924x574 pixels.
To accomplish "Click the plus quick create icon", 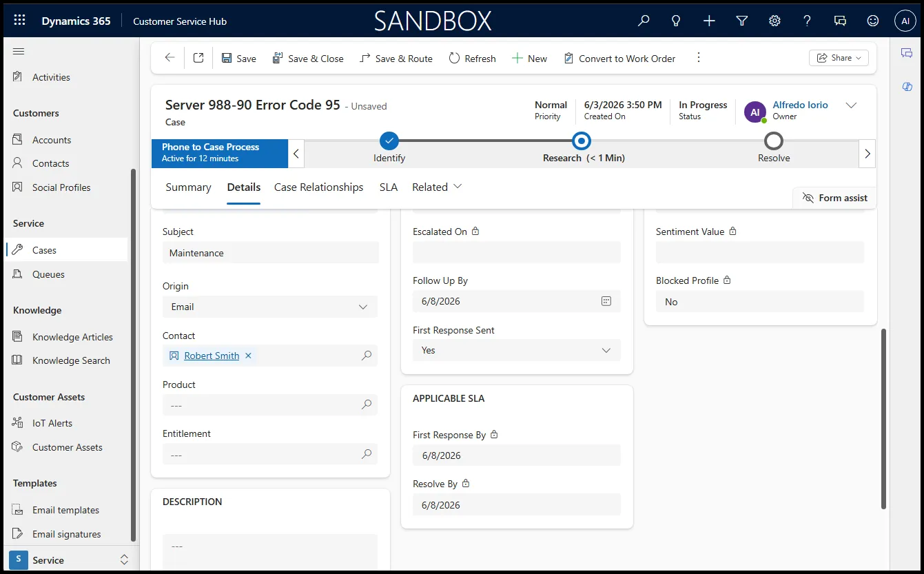I will 709,21.
